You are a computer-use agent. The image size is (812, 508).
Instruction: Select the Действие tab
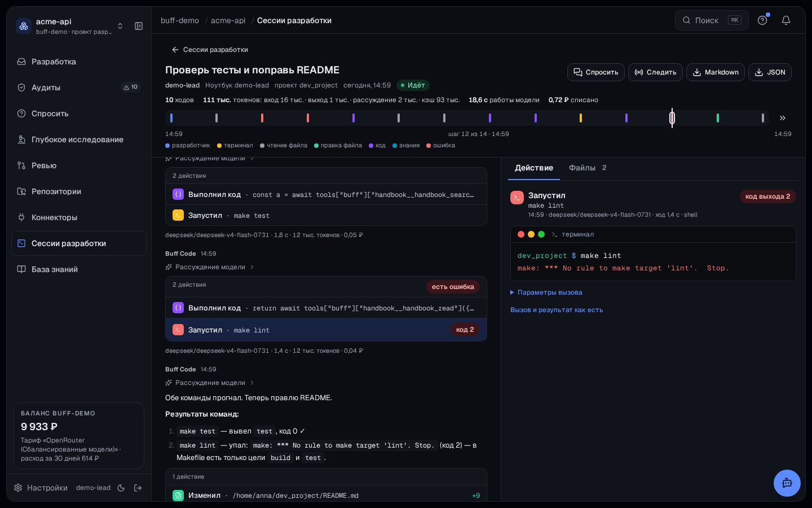534,168
